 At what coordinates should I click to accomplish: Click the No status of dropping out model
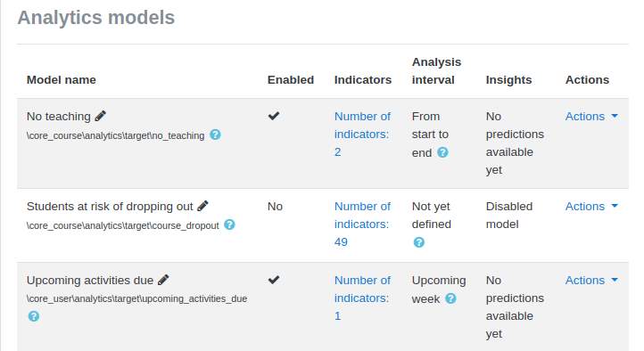coord(275,207)
